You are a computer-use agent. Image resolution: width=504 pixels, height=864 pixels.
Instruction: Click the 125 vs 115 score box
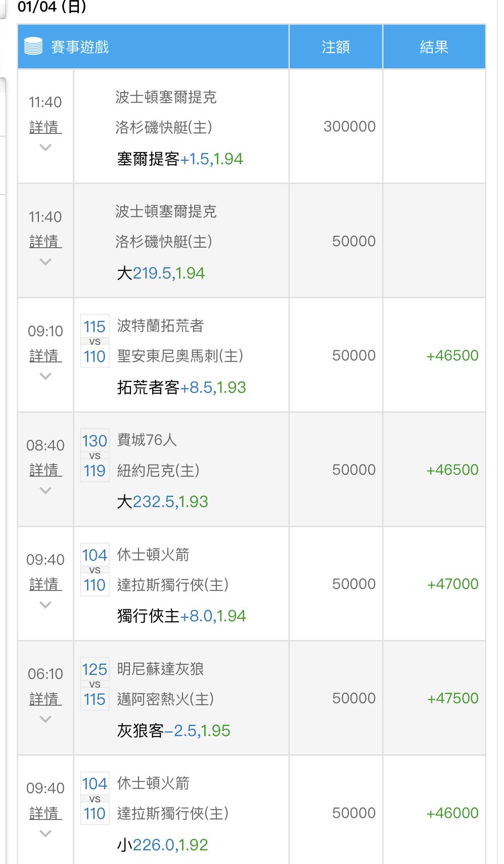(x=95, y=684)
